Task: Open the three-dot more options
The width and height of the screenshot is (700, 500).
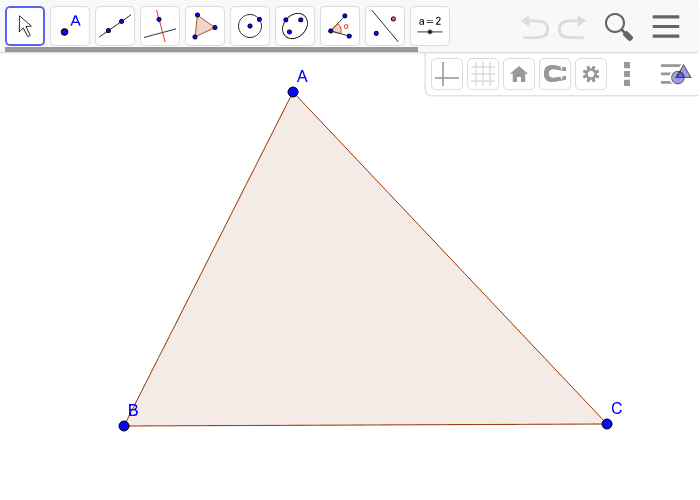Action: click(627, 74)
